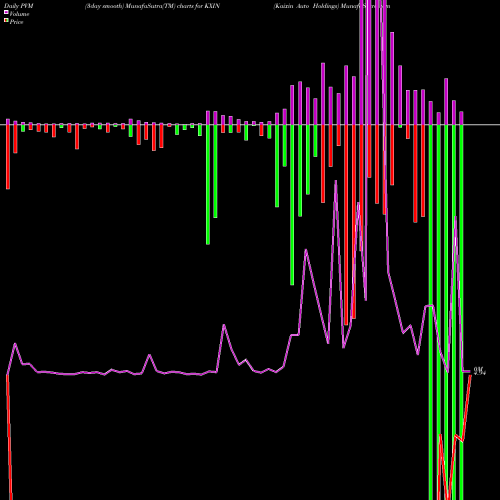Click the 'Volume' legend label
Viewport: 500px width, 500px height.
tap(19, 14)
